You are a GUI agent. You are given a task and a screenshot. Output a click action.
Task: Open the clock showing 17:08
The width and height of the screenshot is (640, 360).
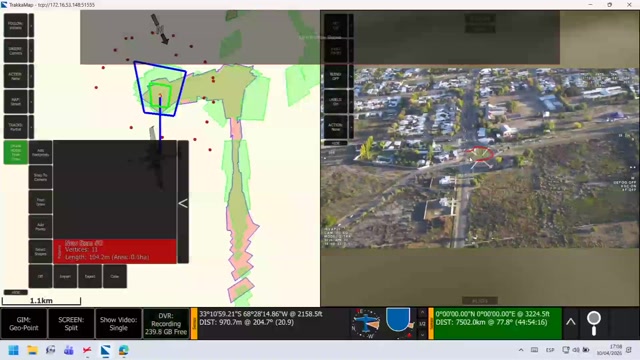[609, 350]
